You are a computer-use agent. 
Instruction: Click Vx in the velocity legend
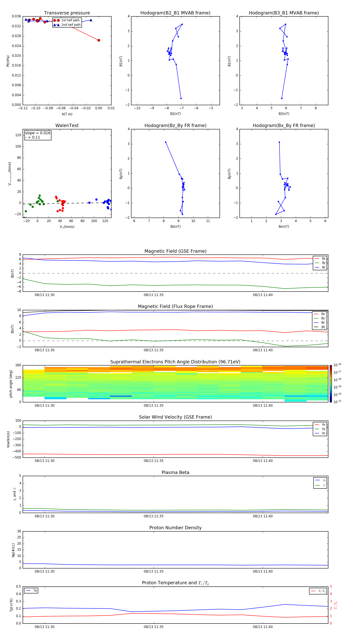pyautogui.click(x=320, y=424)
